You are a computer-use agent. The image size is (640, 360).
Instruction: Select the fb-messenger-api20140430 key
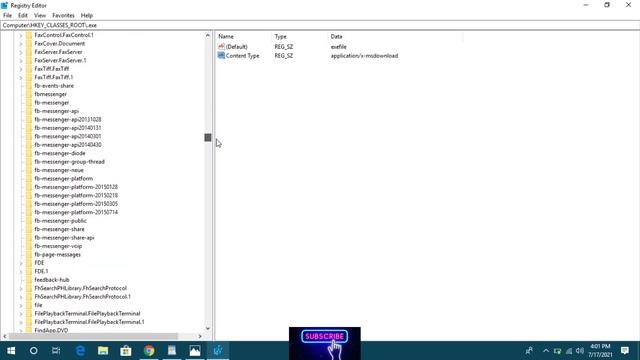(x=68, y=145)
